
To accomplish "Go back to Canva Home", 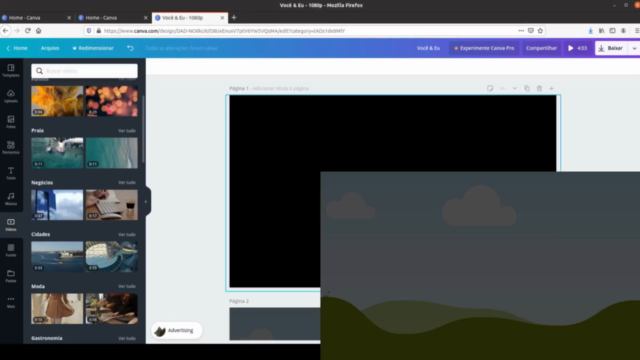I will tap(17, 48).
